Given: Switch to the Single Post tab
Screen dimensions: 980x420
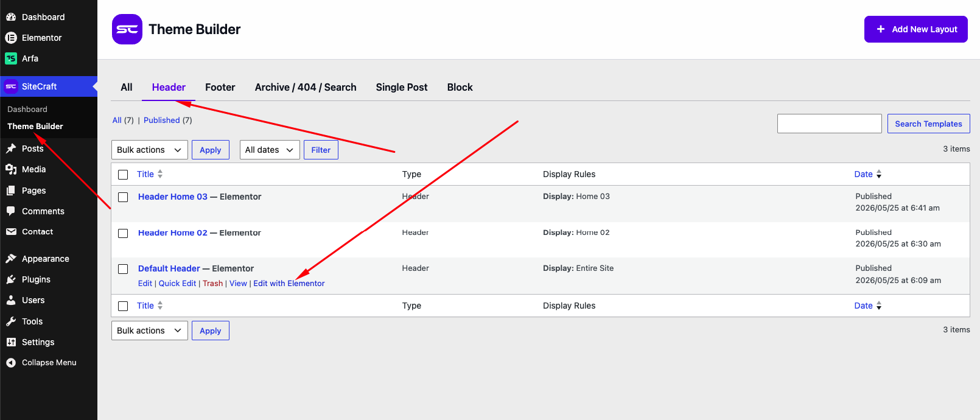Looking at the screenshot, I should click(402, 87).
